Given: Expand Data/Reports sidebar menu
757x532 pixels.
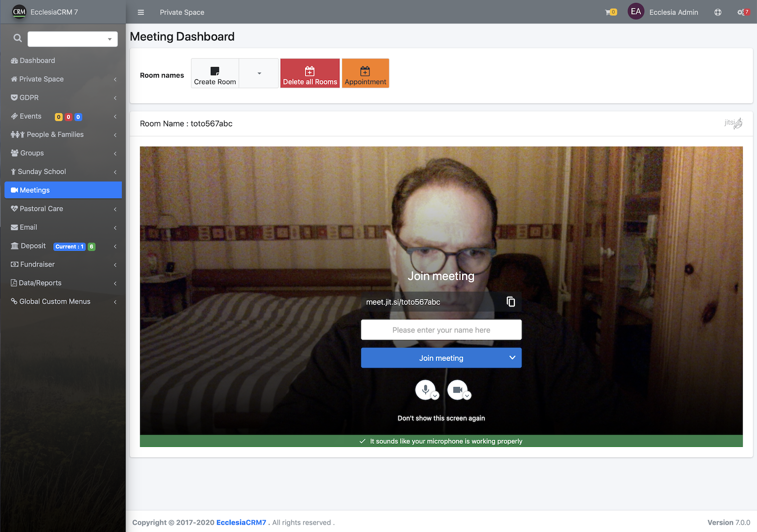Looking at the screenshot, I should coord(63,283).
